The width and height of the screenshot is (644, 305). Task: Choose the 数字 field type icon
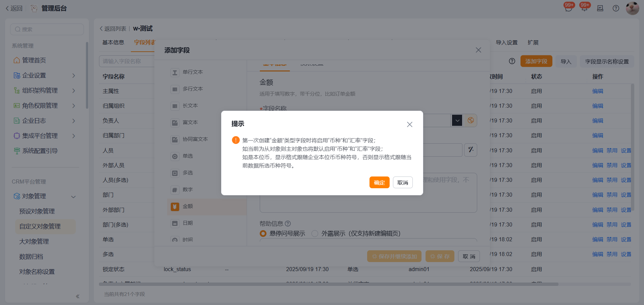175,190
